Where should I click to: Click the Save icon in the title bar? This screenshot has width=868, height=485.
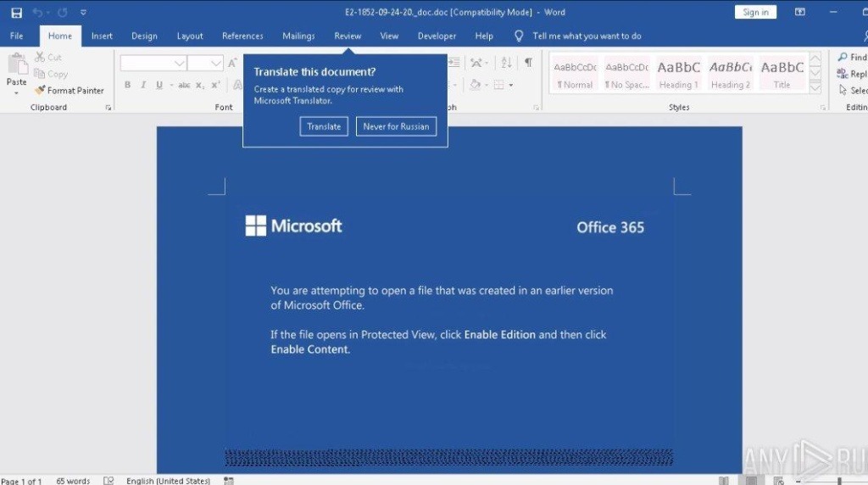pyautogui.click(x=16, y=13)
